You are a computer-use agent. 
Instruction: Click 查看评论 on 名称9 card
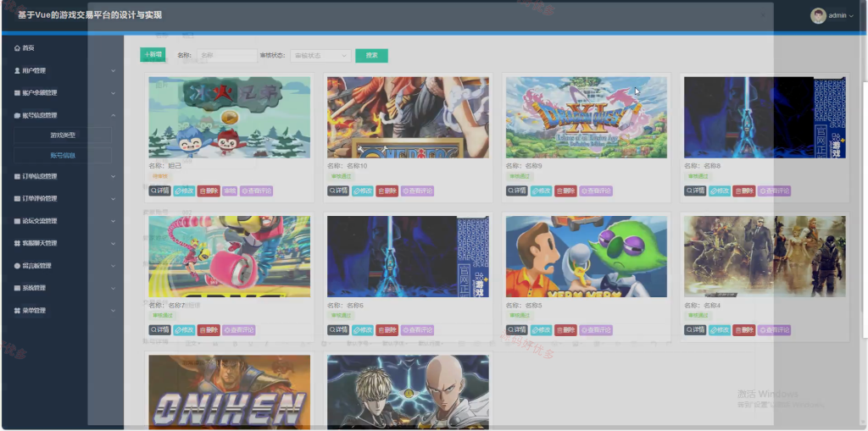[x=596, y=191]
